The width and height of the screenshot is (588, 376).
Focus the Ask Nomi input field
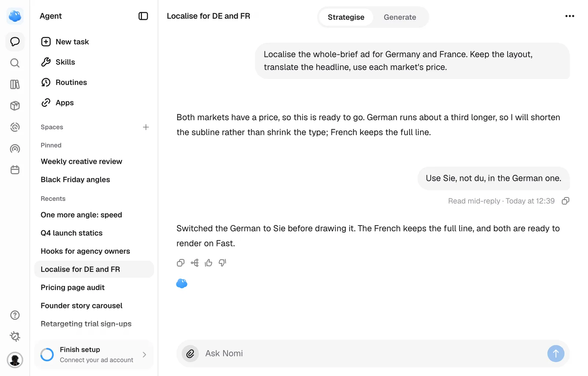373,354
